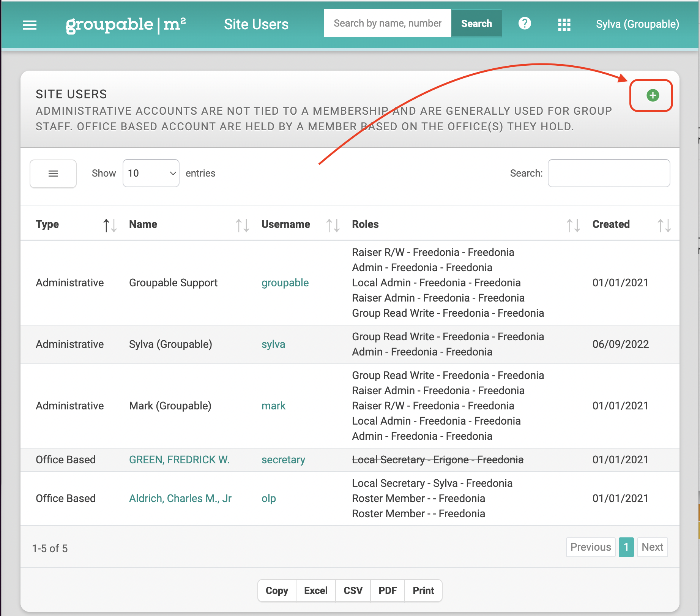Image resolution: width=700 pixels, height=616 pixels.
Task: Sort table by Name column arrows
Action: tap(242, 225)
